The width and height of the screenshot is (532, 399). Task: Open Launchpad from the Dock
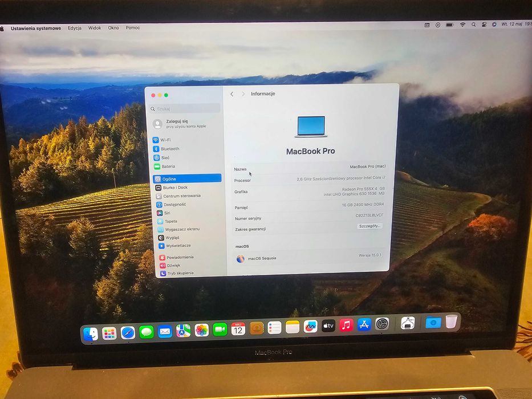109,333
